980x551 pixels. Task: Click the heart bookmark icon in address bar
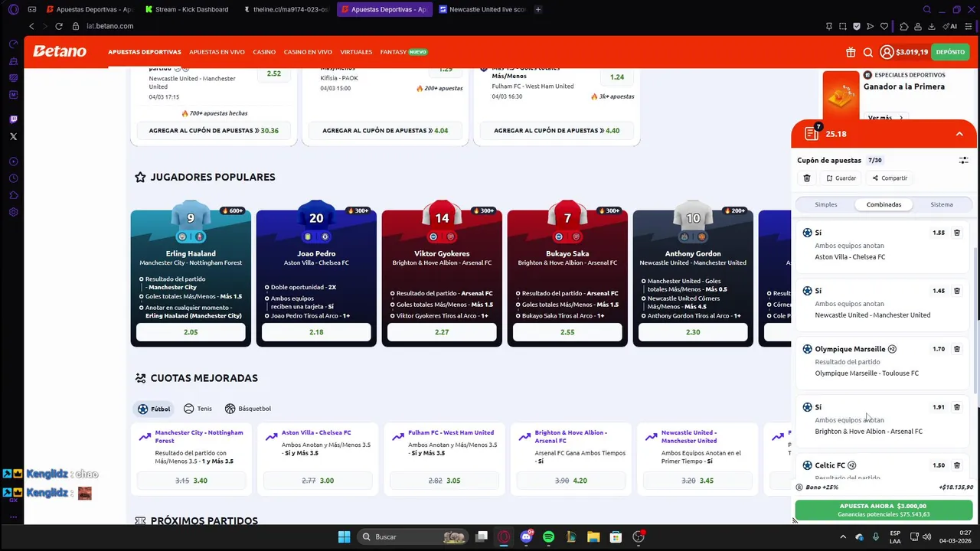point(884,26)
